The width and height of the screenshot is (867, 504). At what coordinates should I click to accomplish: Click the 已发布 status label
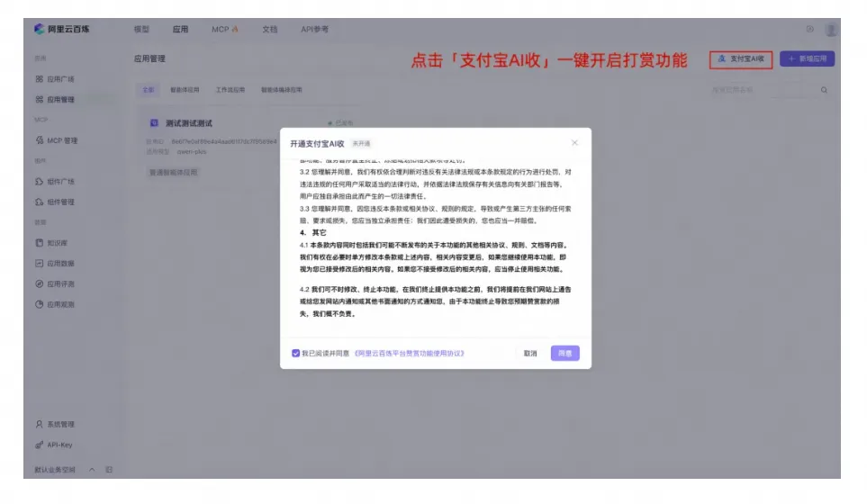(340, 123)
